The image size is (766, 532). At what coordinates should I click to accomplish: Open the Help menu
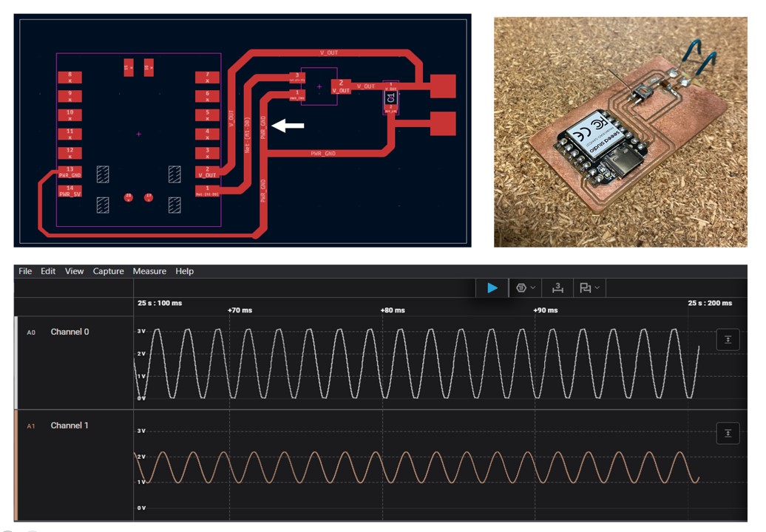184,271
